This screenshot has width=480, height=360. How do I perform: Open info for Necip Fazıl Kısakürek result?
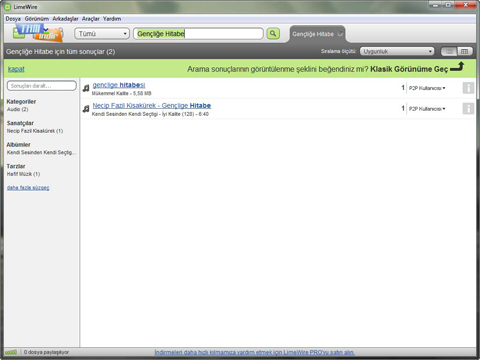pyautogui.click(x=468, y=109)
